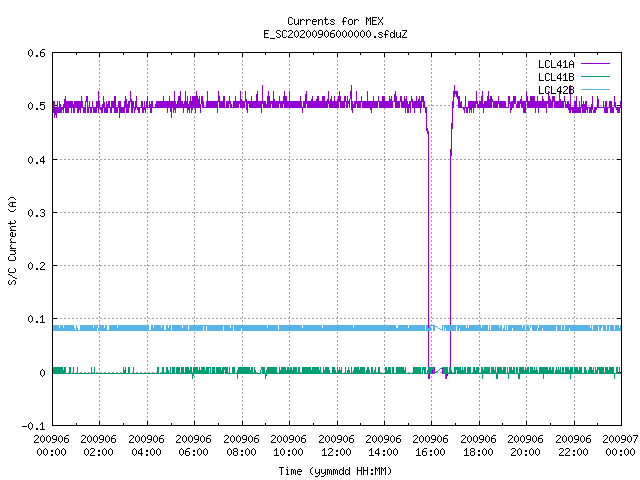The image size is (640, 480).
Task: Click the 200906 20:00 x-axis tick label
Action: pyautogui.click(x=525, y=446)
